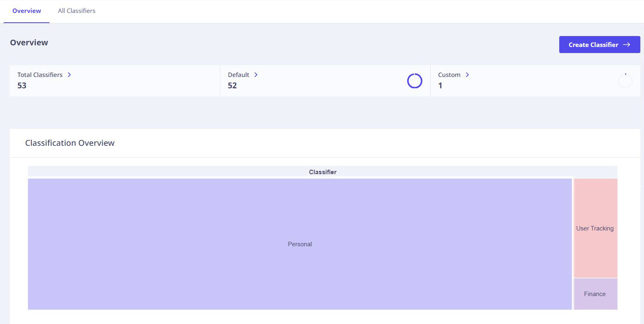Click the Classifier treemap header

(x=323, y=172)
